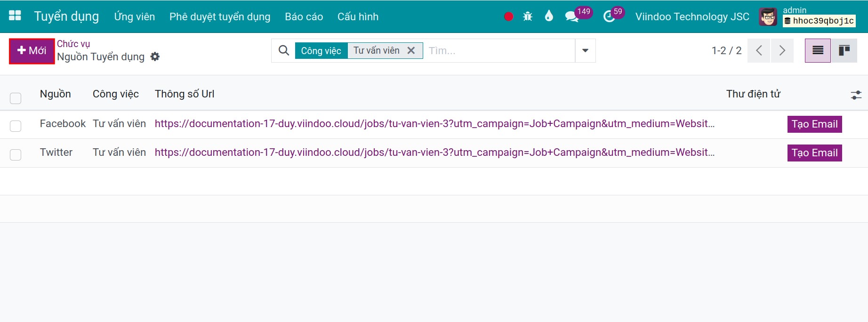
Task: Open the bug debug tools icon
Action: [x=528, y=16]
